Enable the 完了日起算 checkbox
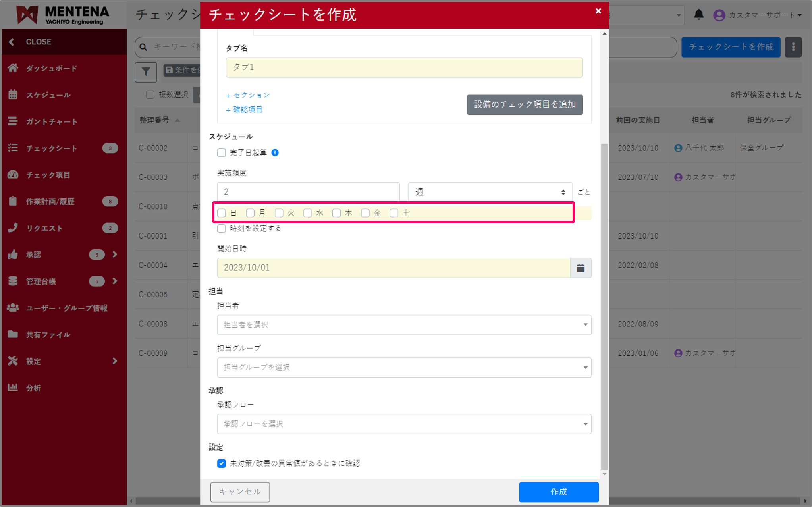The width and height of the screenshot is (812, 507). (222, 152)
